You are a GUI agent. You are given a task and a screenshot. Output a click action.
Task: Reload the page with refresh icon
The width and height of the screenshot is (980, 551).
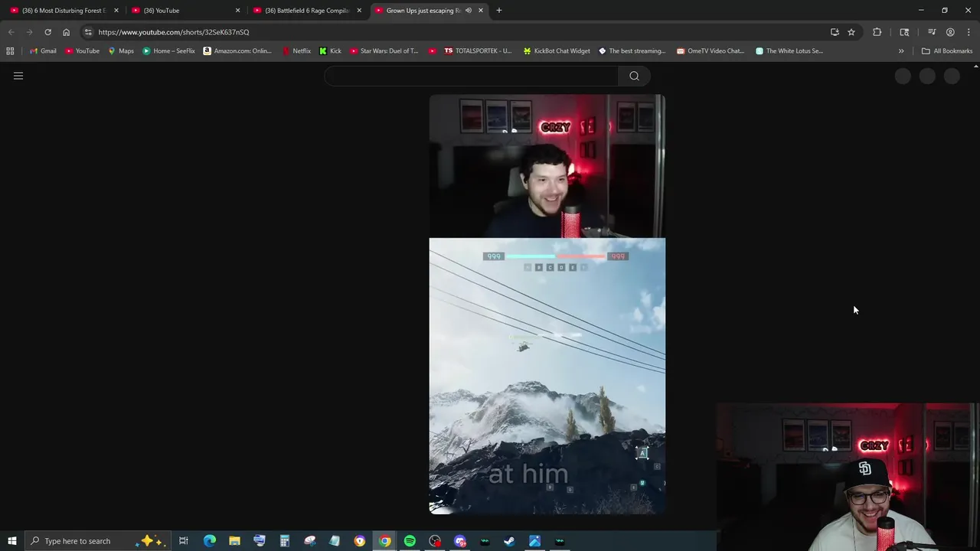click(47, 32)
